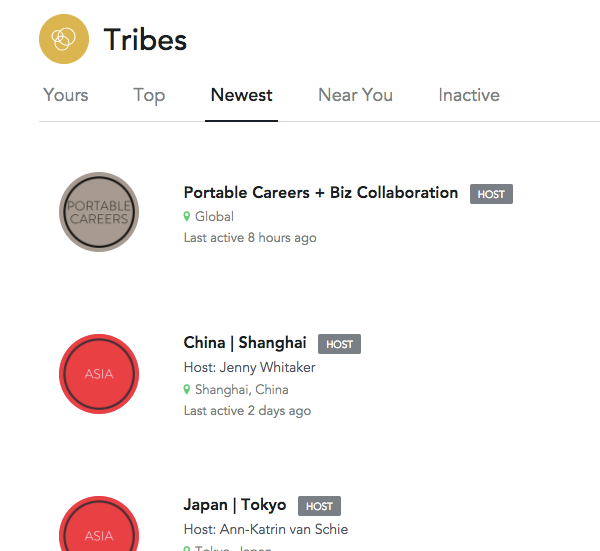The width and height of the screenshot is (600, 551).
Task: Open the Portable Careers tribe avatar
Action: [x=99, y=212]
